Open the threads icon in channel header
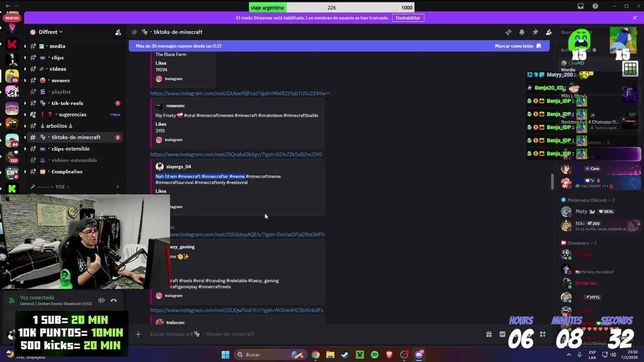 (508, 32)
